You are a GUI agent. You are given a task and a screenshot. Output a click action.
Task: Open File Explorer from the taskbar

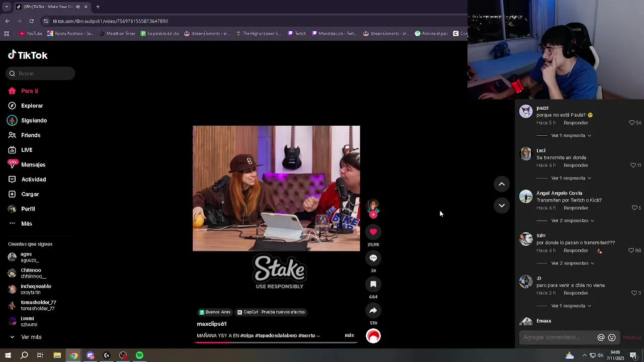point(57,355)
